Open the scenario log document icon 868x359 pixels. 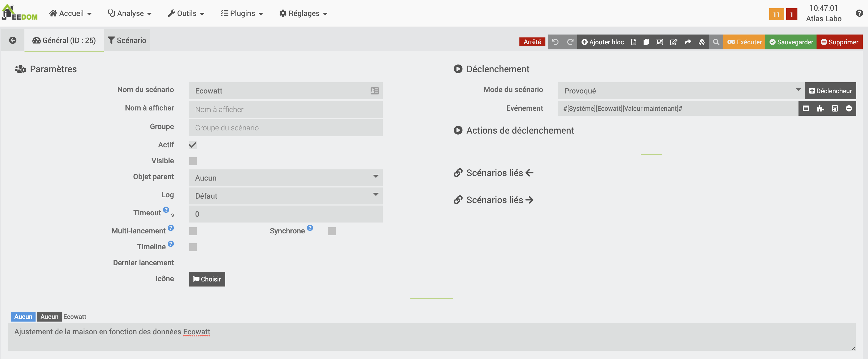coord(633,42)
